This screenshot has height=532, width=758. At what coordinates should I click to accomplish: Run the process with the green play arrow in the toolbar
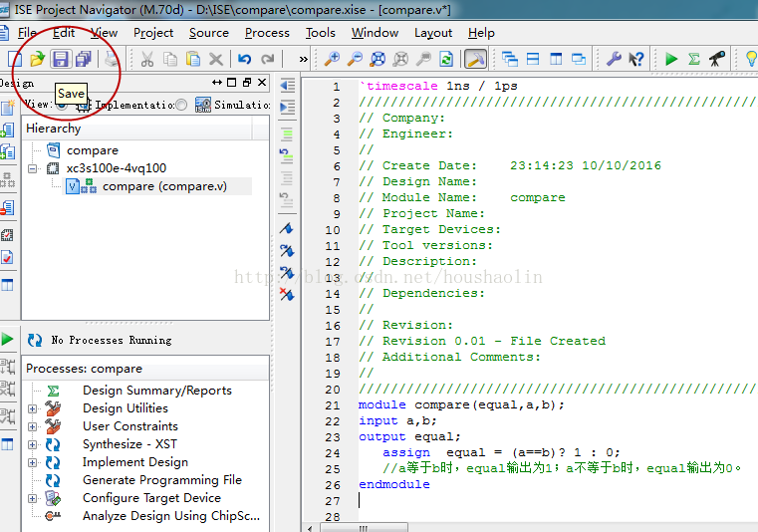pos(671,59)
